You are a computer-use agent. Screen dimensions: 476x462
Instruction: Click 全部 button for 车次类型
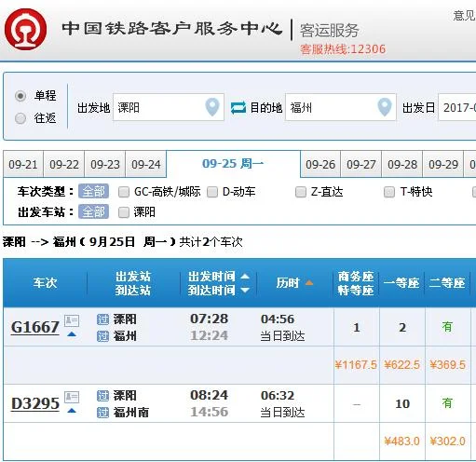coord(93,191)
